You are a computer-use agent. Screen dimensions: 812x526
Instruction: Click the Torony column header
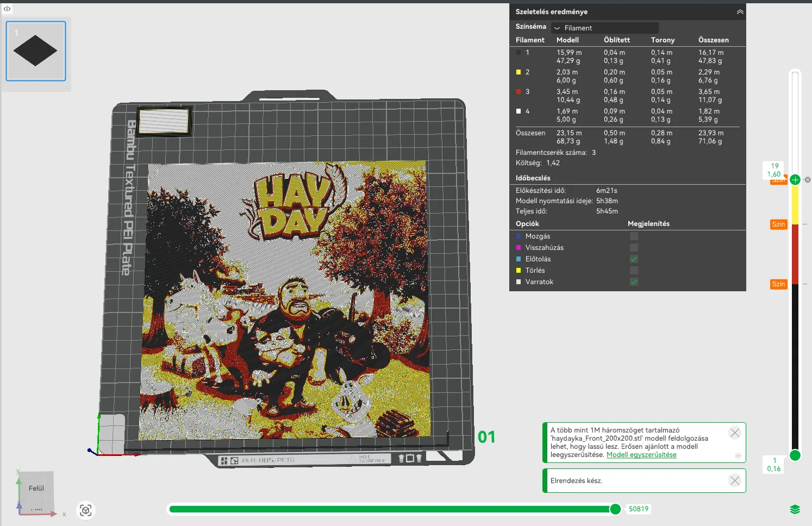(x=663, y=40)
